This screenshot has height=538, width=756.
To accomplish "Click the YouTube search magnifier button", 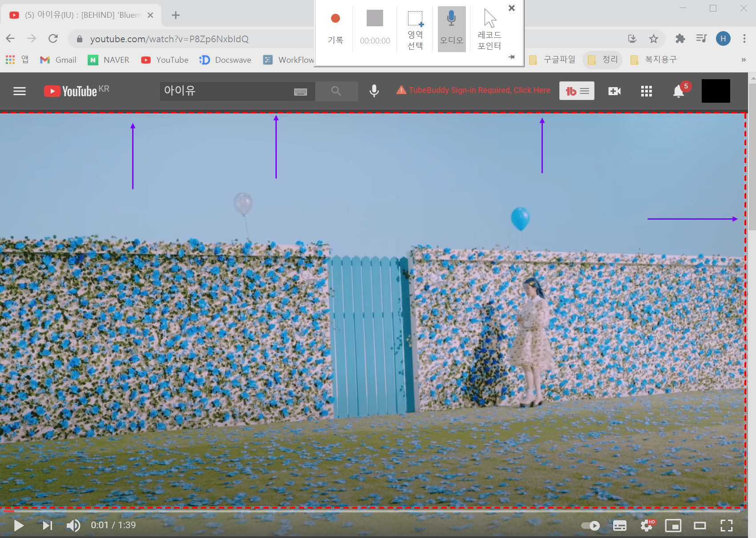I will [x=336, y=91].
